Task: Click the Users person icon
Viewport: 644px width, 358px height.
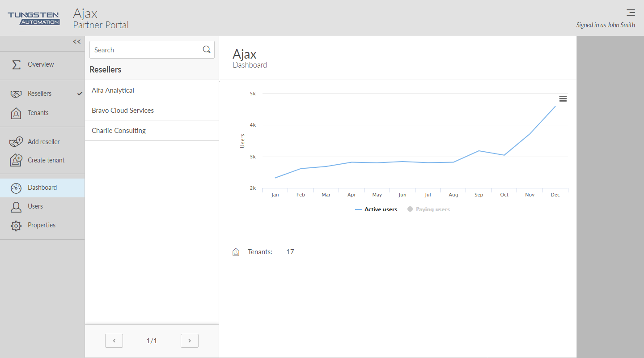Action: (16, 207)
